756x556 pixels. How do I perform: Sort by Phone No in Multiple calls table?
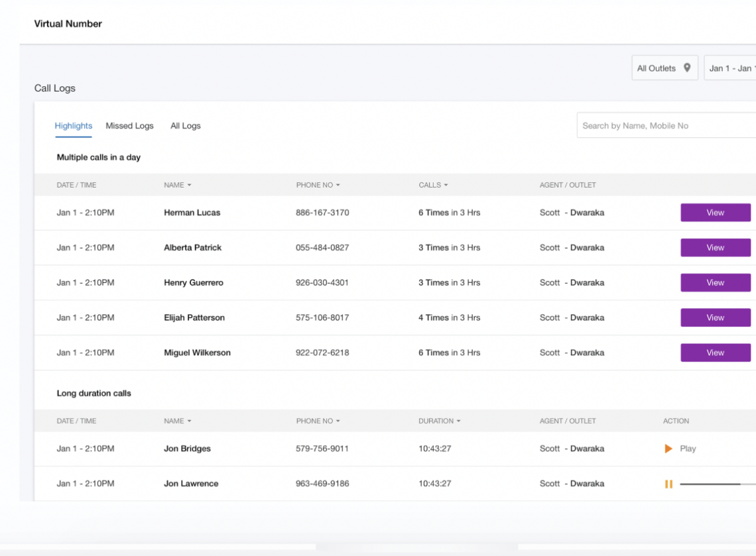pos(338,186)
